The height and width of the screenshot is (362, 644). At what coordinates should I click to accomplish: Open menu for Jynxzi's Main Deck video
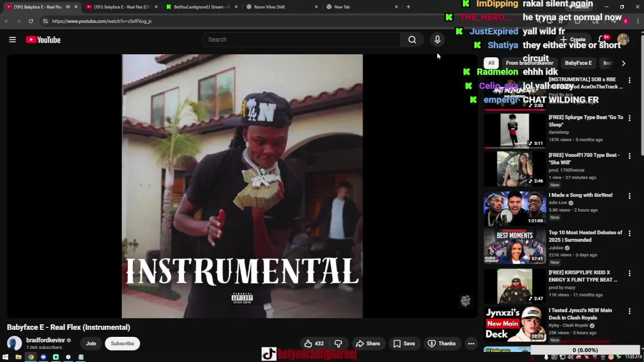(629, 311)
